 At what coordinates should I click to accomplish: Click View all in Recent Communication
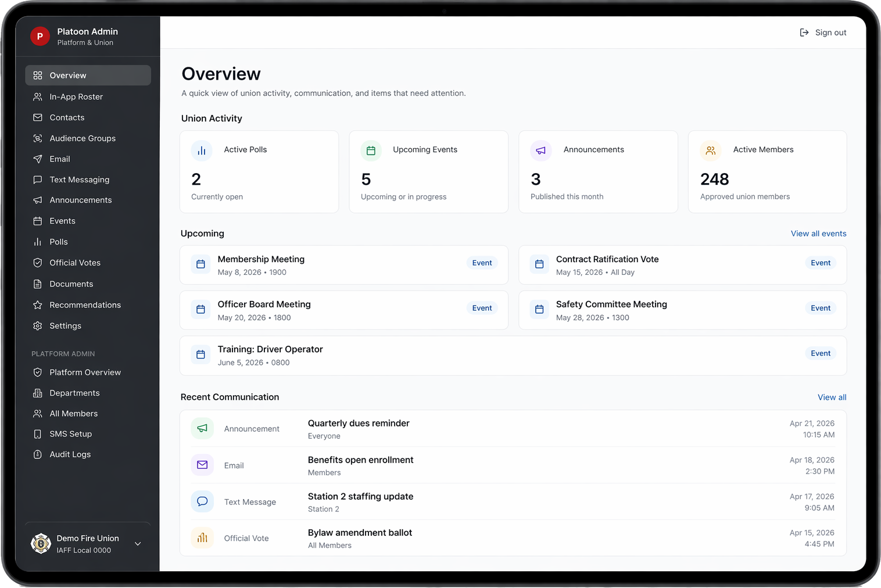tap(832, 397)
